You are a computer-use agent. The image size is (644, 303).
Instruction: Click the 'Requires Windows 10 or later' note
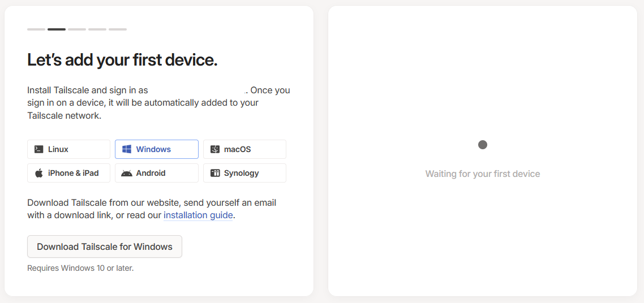(x=80, y=268)
